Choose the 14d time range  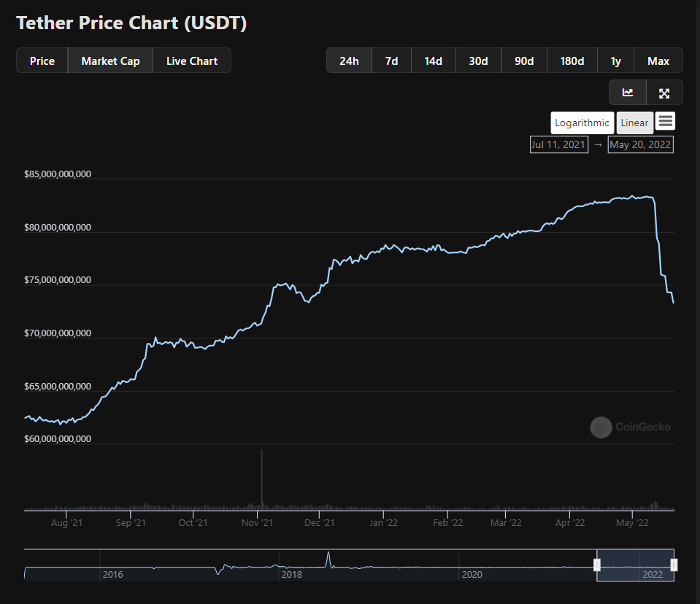(x=434, y=61)
